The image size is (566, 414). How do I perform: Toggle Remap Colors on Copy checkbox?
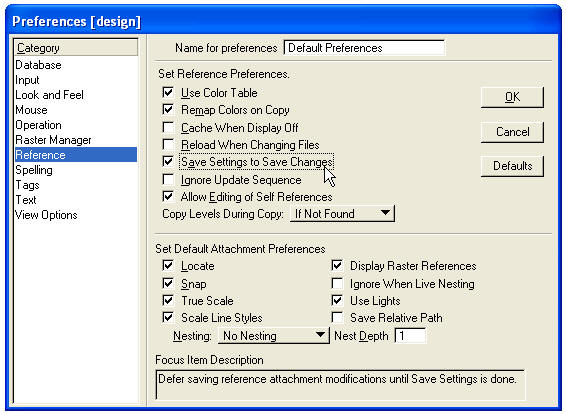168,109
